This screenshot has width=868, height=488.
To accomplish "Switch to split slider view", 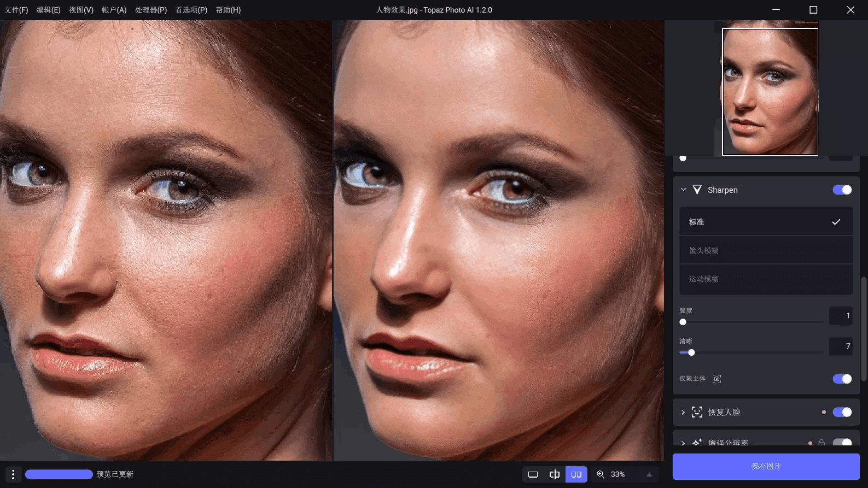I will (554, 474).
